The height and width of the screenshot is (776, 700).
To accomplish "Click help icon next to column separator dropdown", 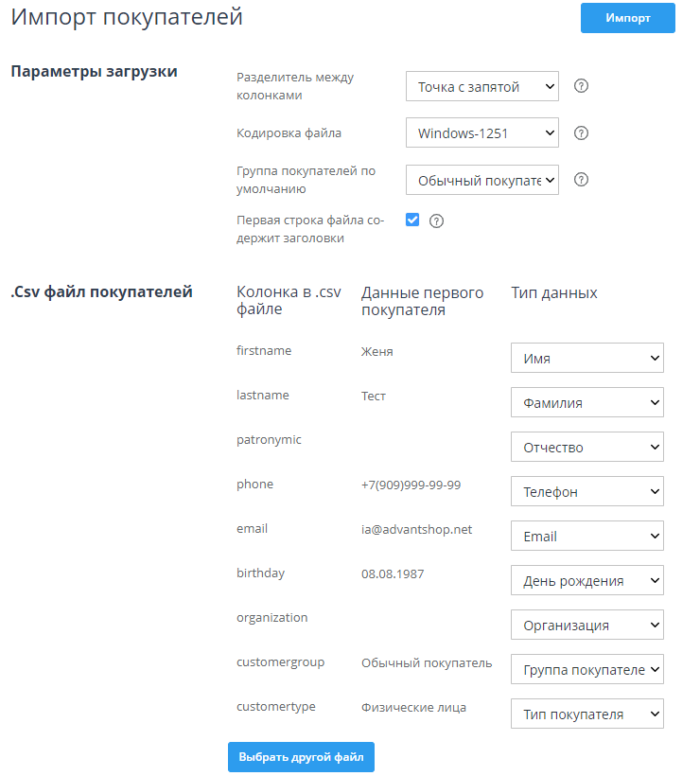I will [582, 86].
